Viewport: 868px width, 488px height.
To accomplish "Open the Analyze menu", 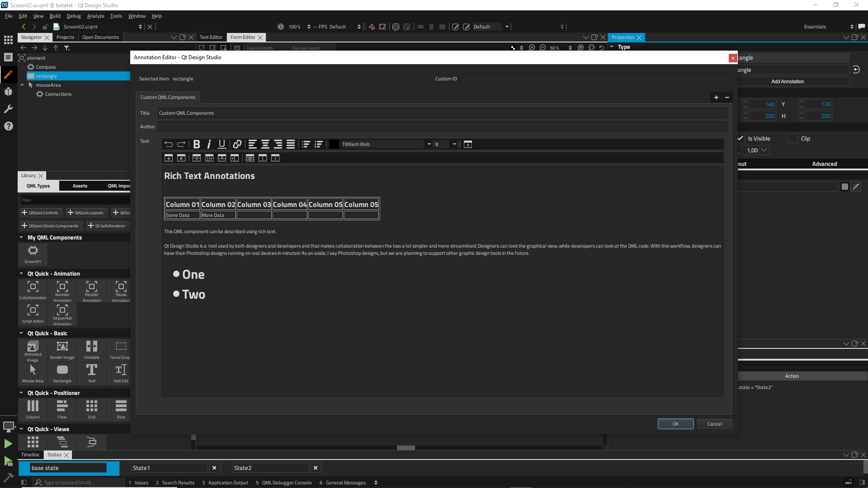I will coord(95,16).
